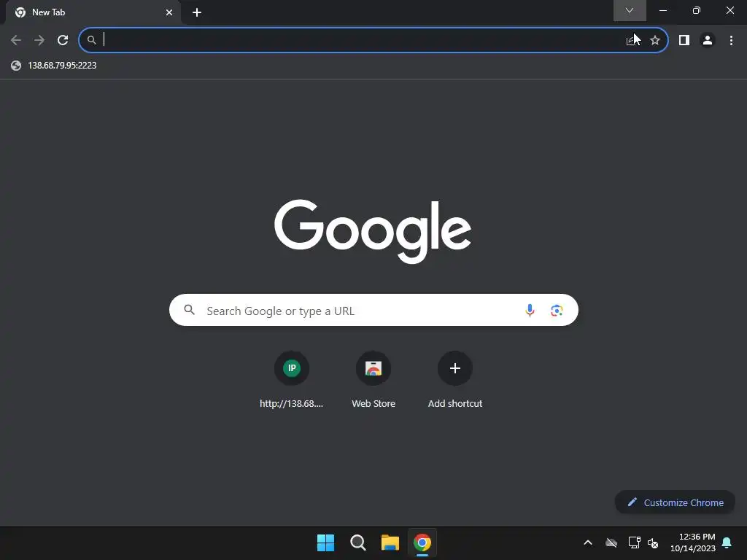
Task: Click the Add shortcut button
Action: 455,379
